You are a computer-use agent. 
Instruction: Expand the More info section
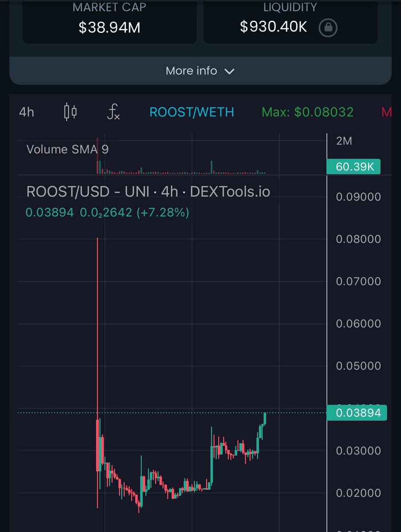pos(200,71)
